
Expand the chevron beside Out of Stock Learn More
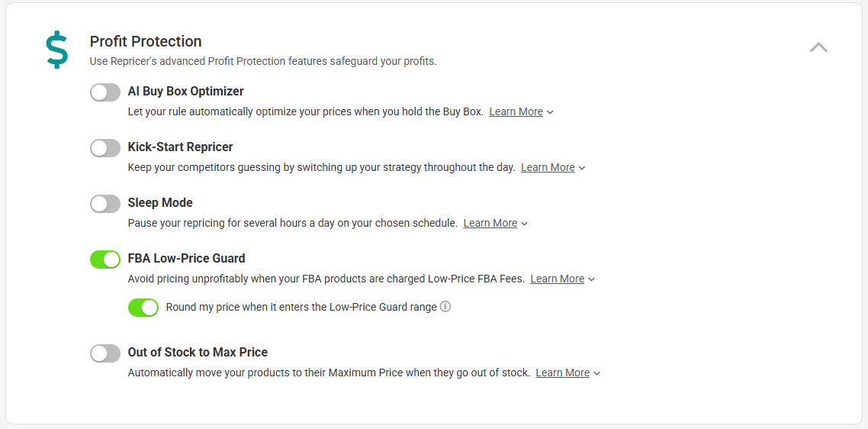pyautogui.click(x=596, y=373)
